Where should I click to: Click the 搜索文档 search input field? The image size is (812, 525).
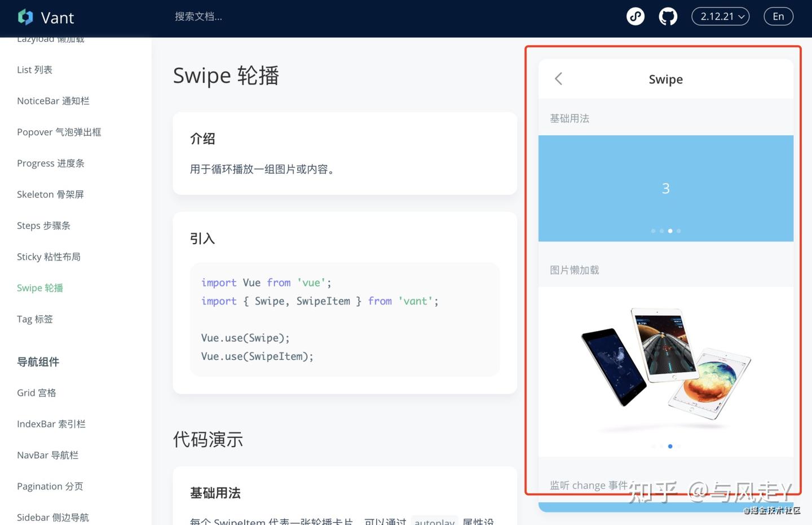point(198,16)
